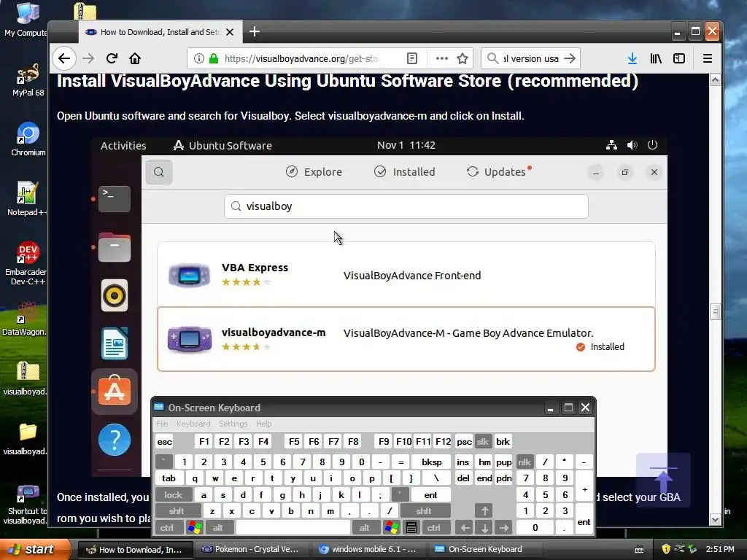747x560 pixels.
Task: Click the browser search box
Action: (x=530, y=58)
